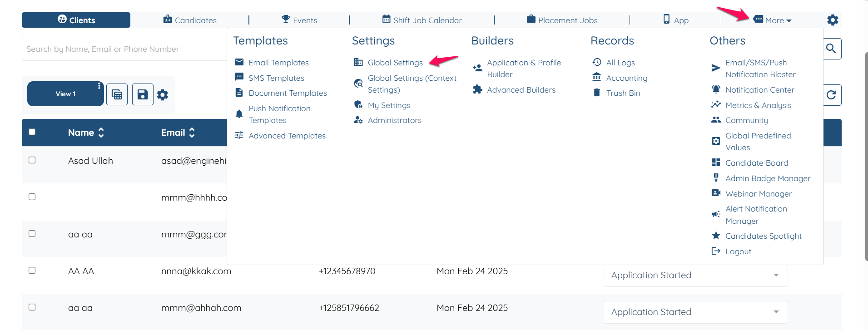Open Alert Notification Manager link

(756, 215)
